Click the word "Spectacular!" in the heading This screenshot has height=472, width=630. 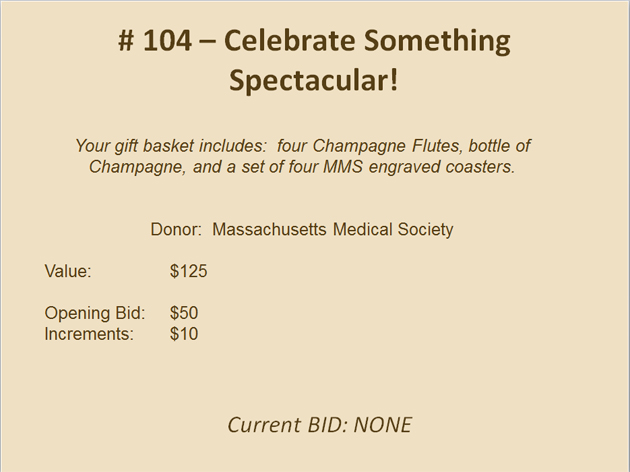click(x=314, y=81)
